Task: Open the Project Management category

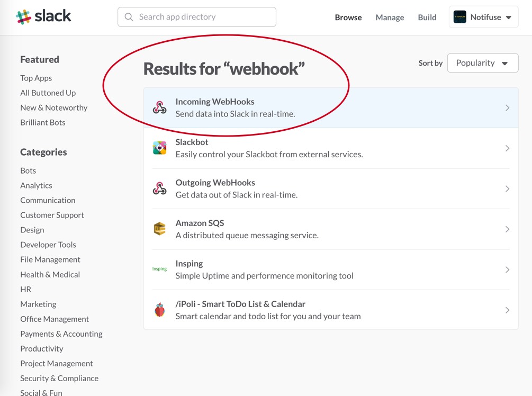Action: tap(56, 363)
